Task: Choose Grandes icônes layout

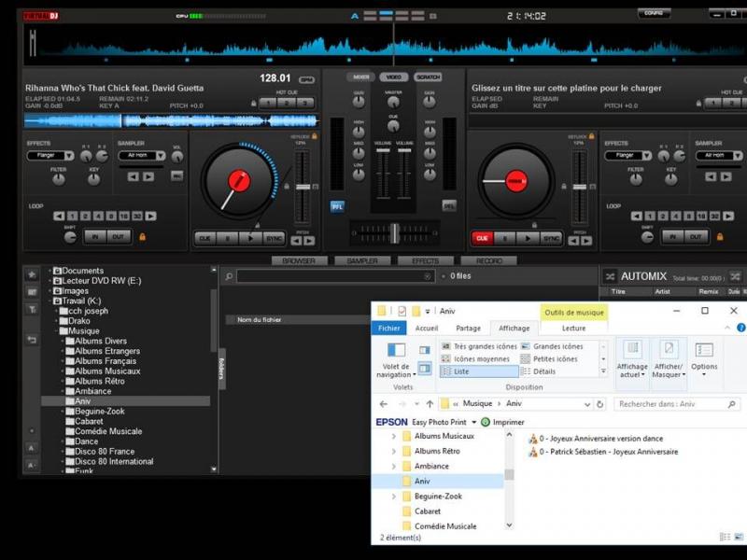Action: (x=553, y=346)
